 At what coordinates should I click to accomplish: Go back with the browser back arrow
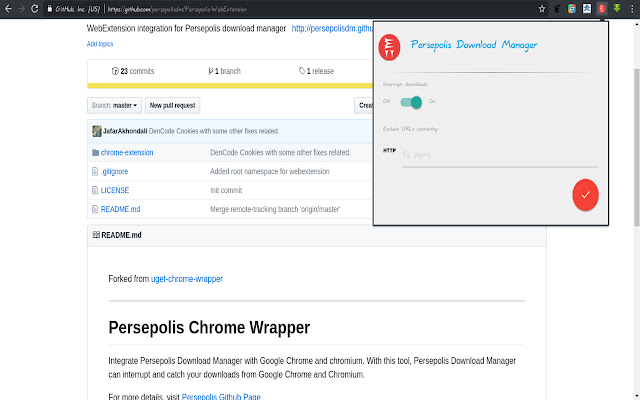click(x=8, y=9)
